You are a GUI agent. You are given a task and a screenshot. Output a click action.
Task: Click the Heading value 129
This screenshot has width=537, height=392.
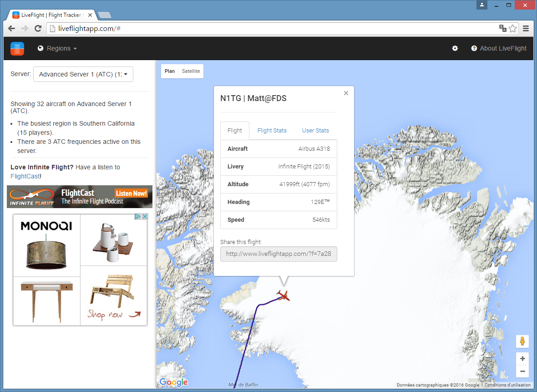pyautogui.click(x=320, y=202)
